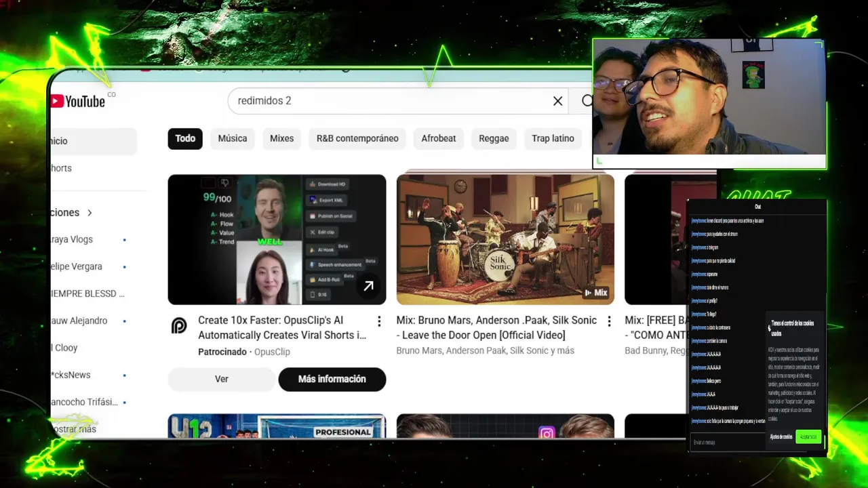
Task: Click "Mix" badge on Silk Sonic thumbnail
Action: (x=596, y=293)
